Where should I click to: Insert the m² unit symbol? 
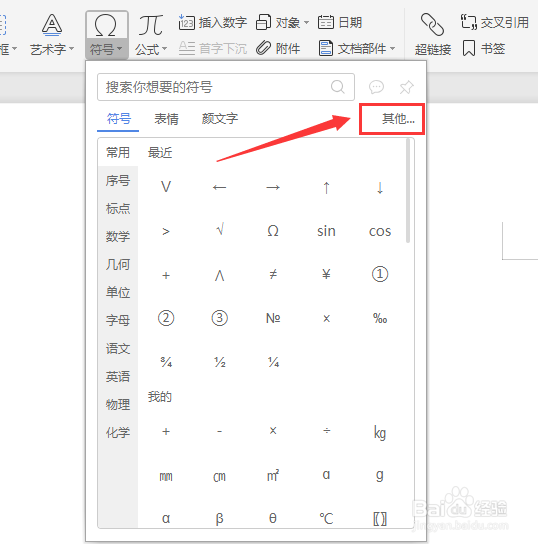(273, 475)
